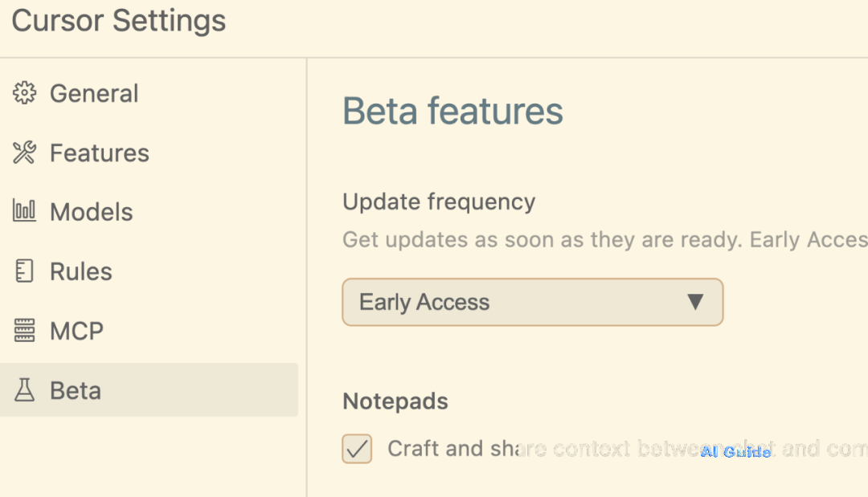The image size is (868, 497).
Task: Click the Notepads section title
Action: point(395,401)
